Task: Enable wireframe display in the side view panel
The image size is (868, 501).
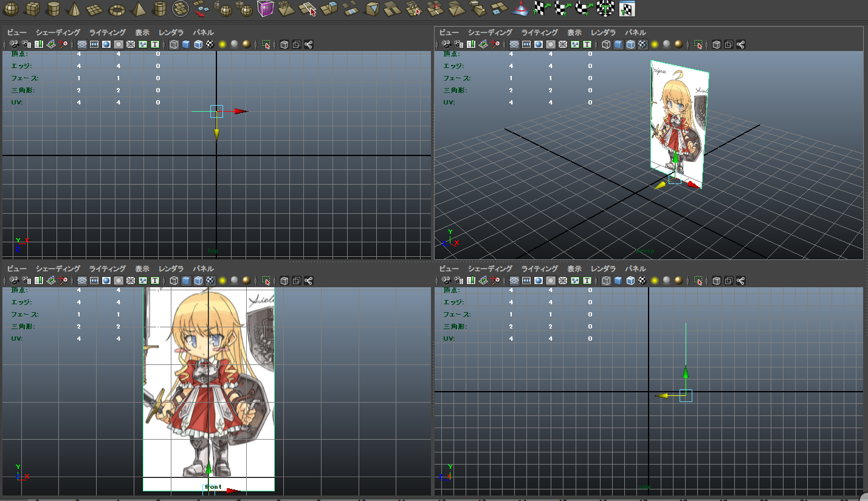Action: [x=606, y=281]
